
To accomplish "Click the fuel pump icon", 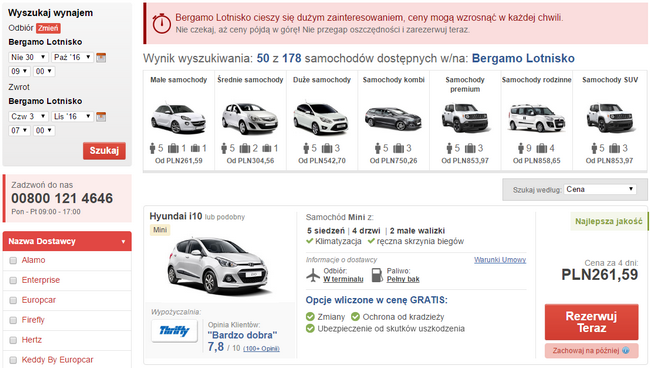I will 377,275.
